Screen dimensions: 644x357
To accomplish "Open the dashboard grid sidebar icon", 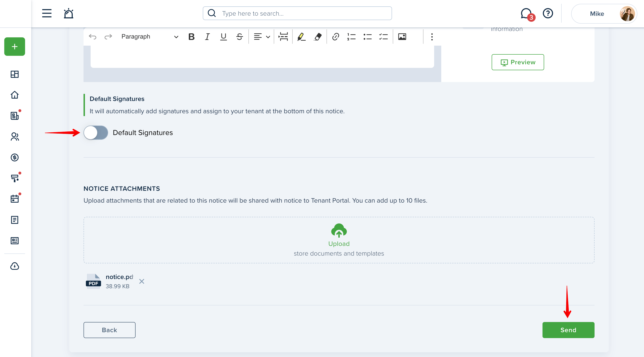I will pos(15,74).
